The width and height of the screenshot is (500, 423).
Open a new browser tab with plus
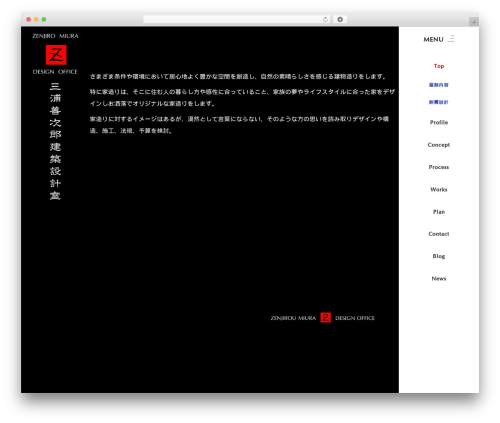(474, 22)
